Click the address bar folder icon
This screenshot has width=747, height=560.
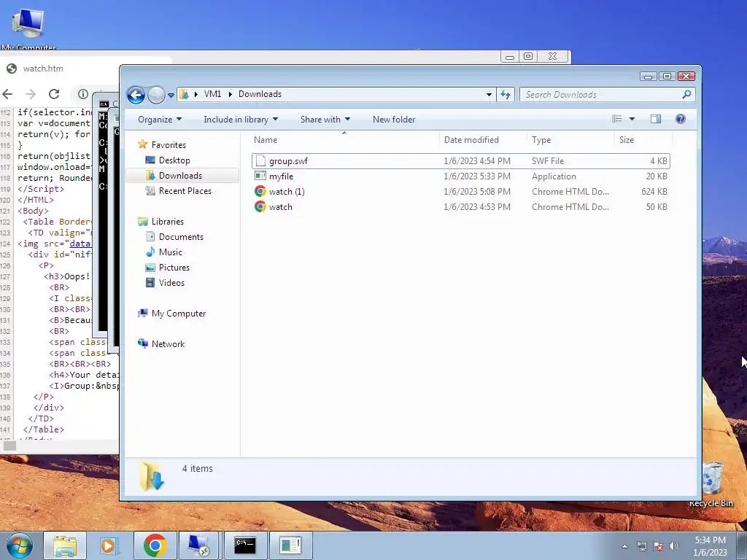[184, 94]
